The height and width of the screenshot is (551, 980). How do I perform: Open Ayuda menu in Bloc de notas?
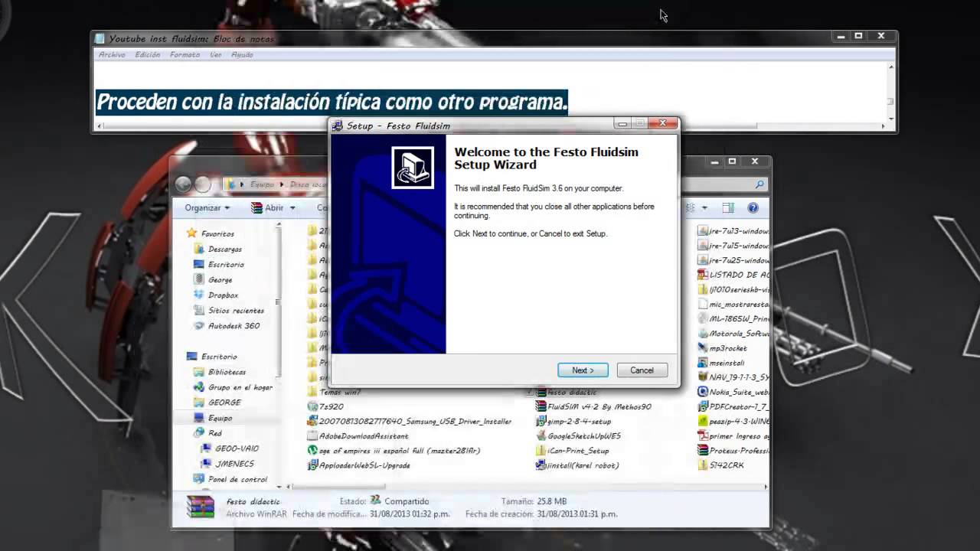pos(242,54)
